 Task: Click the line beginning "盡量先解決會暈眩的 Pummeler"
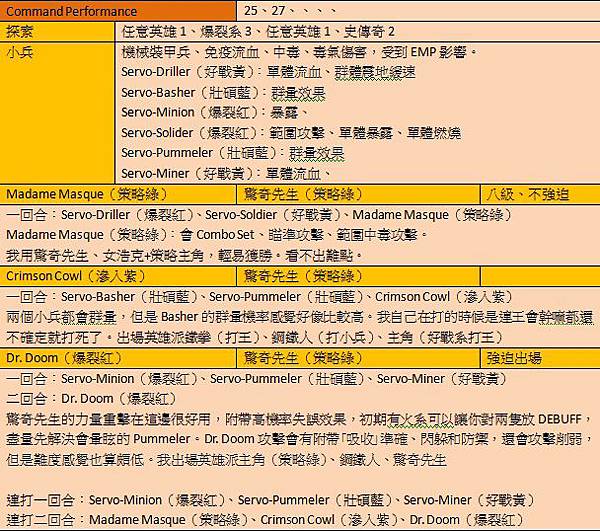[300, 439]
